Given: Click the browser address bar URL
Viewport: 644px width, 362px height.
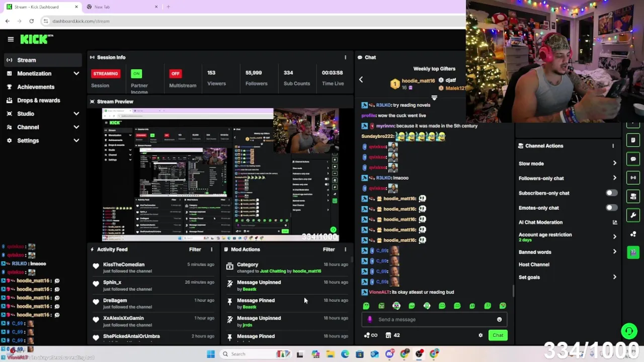Looking at the screenshot, I should point(81,21).
